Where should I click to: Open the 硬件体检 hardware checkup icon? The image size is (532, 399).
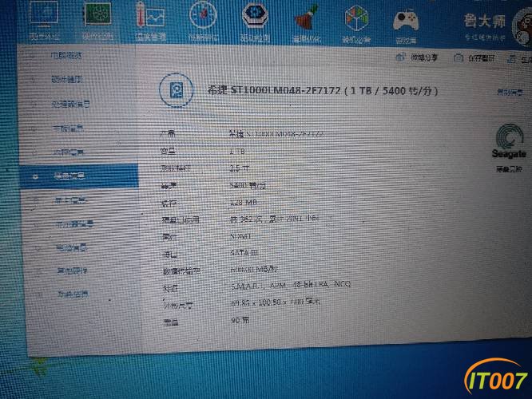click(x=44, y=20)
